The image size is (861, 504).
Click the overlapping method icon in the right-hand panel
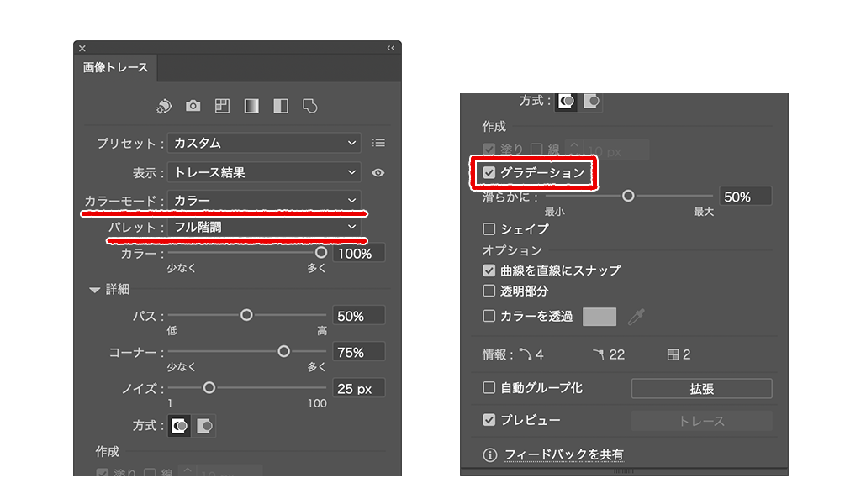[591, 102]
